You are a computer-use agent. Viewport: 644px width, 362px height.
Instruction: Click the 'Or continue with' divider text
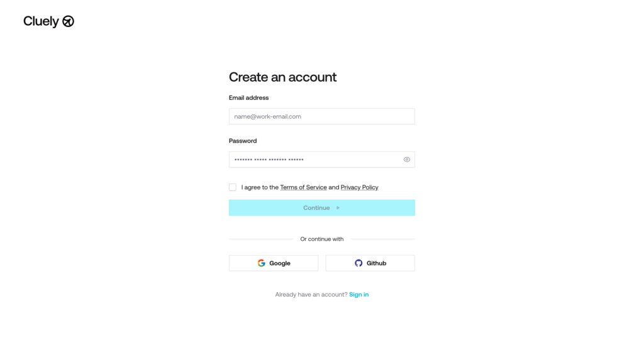click(321, 239)
